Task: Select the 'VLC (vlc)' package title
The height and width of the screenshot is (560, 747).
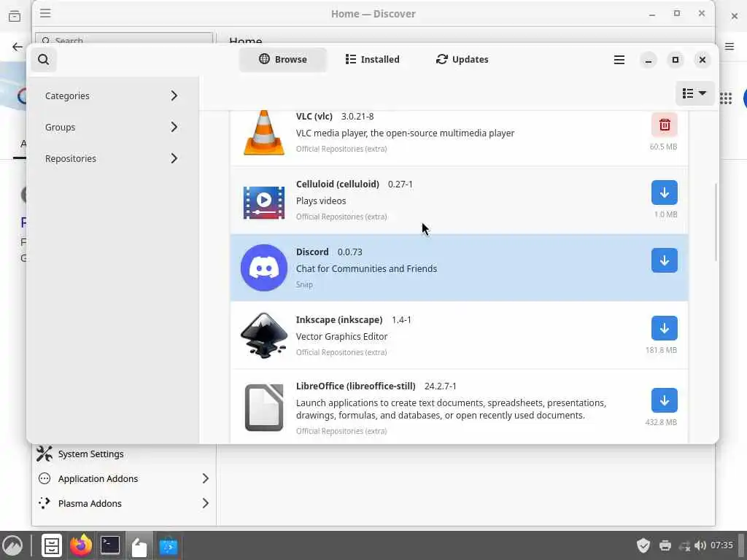Action: coord(314,116)
